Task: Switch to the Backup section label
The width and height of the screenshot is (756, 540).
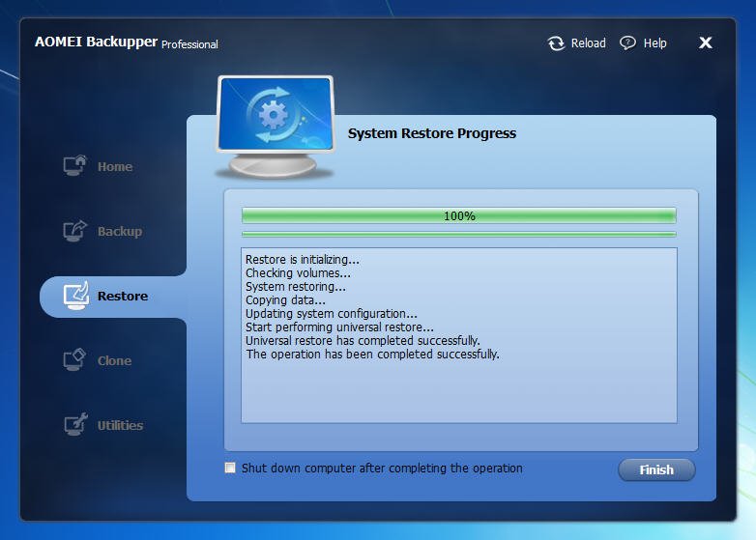Action: point(120,231)
